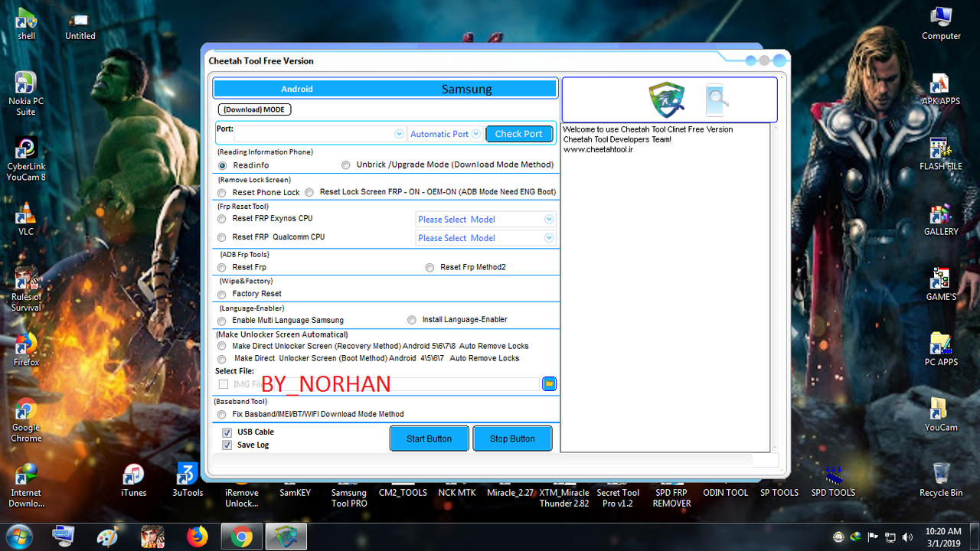The image size is (980, 551).
Task: Select Factory Reset radio option
Action: pos(222,294)
